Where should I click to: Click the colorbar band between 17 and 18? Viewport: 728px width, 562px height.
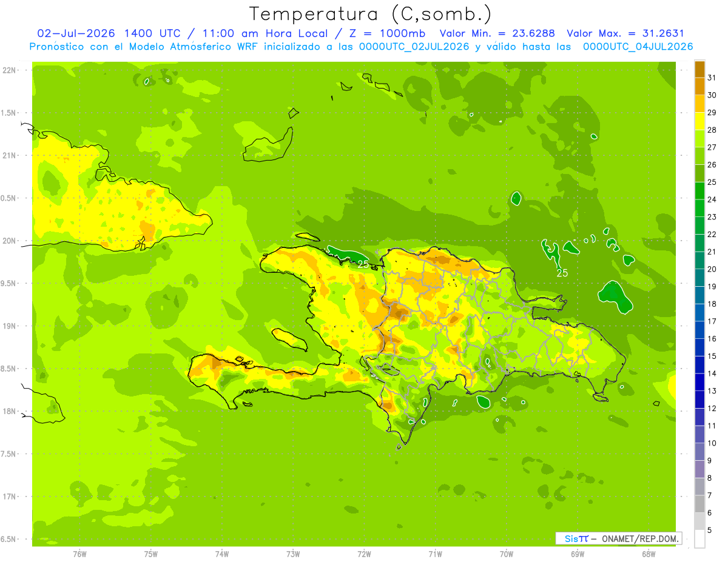point(699,312)
